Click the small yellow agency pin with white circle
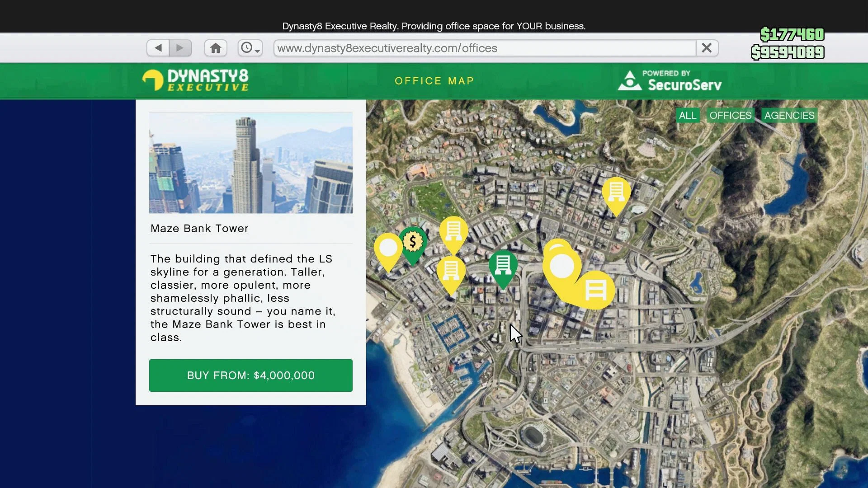Image resolution: width=868 pixels, height=488 pixels. [388, 249]
